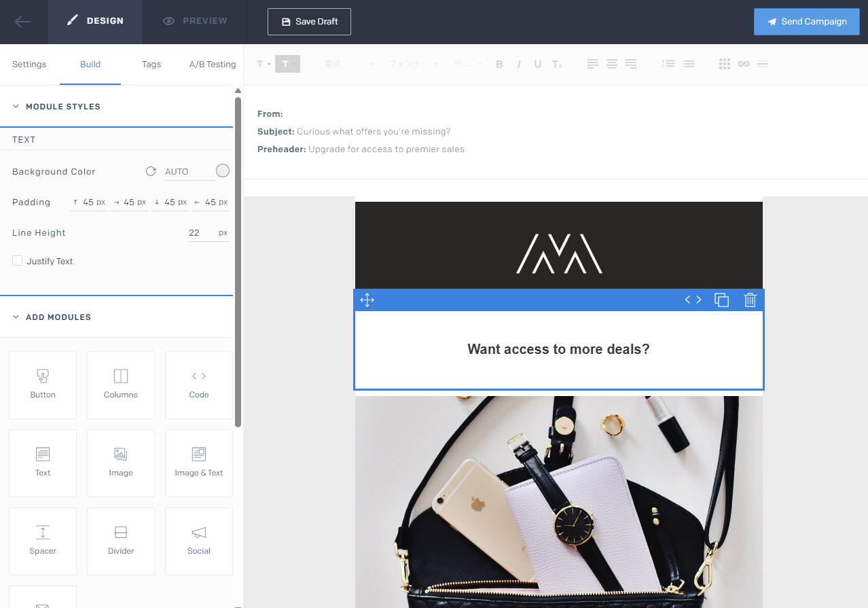Add a Code module
Screen dimensions: 868x608
(x=199, y=385)
